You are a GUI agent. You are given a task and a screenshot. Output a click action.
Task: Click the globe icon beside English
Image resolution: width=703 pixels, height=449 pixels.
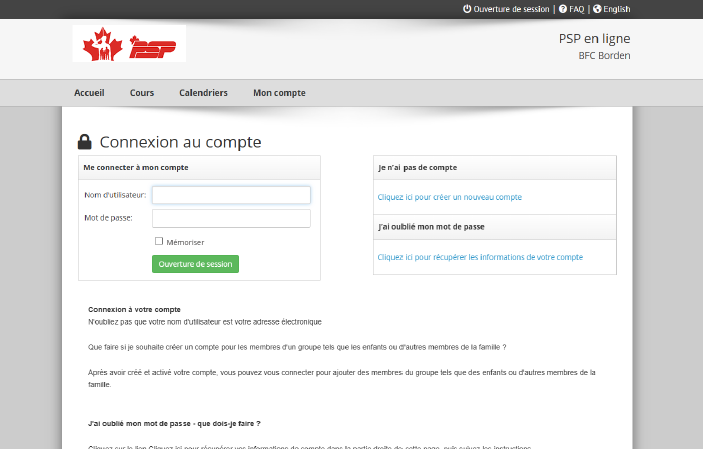[597, 9]
